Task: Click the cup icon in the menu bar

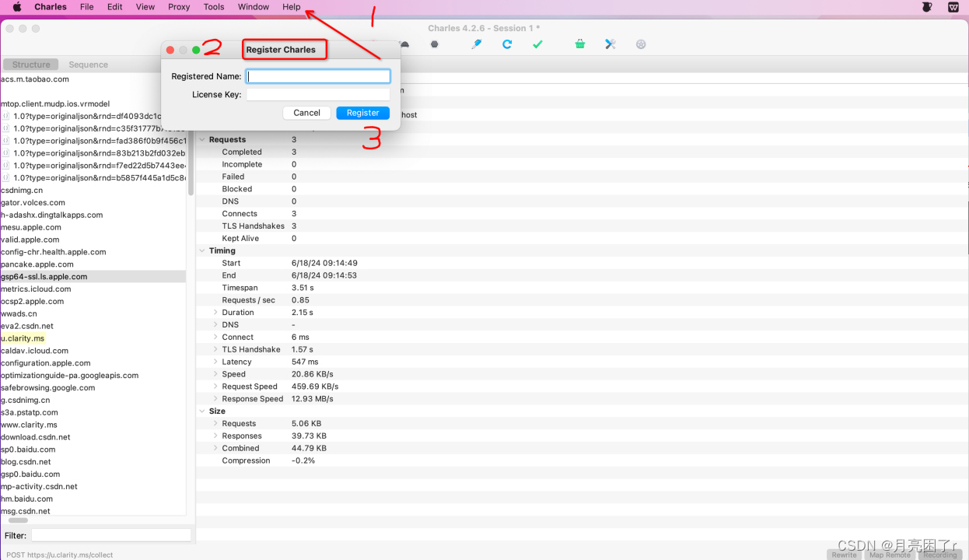Action: [926, 7]
